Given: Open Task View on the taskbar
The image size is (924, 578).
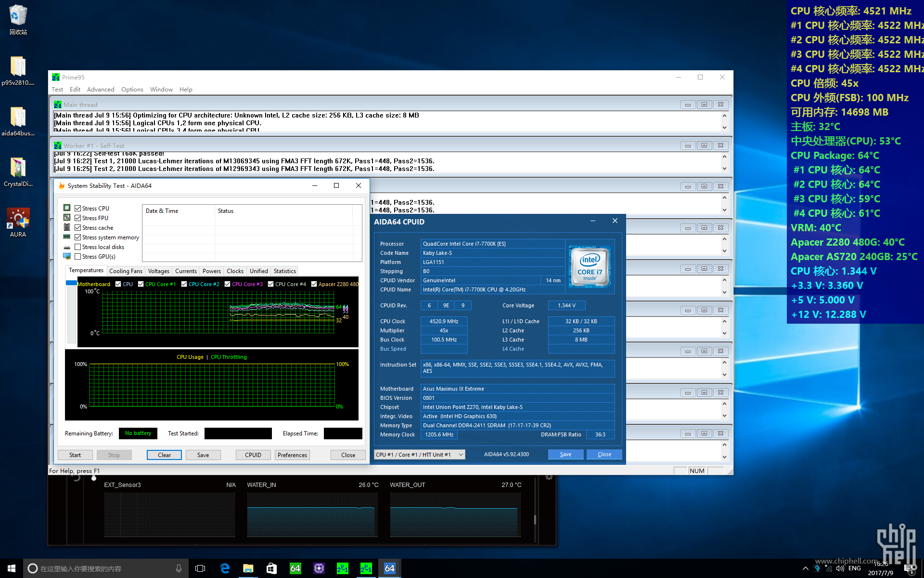Looking at the screenshot, I should 200,568.
